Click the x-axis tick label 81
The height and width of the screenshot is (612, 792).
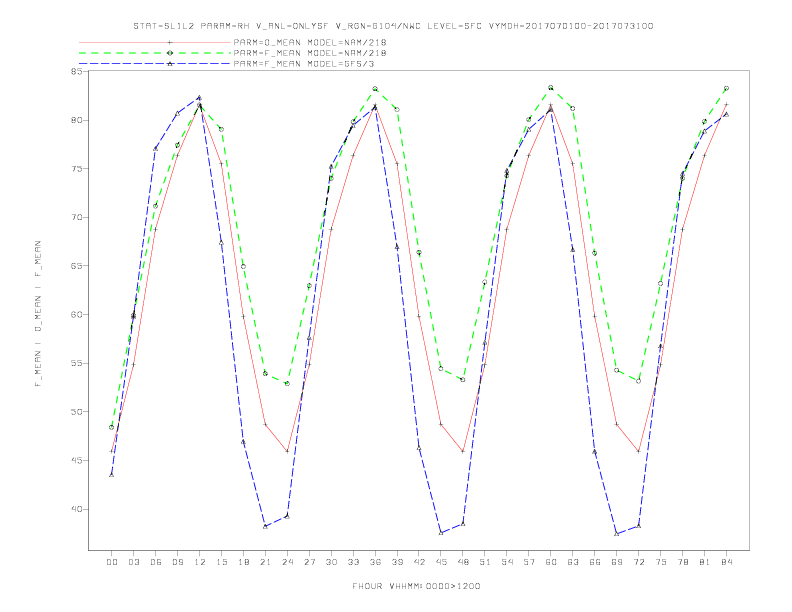point(705,562)
